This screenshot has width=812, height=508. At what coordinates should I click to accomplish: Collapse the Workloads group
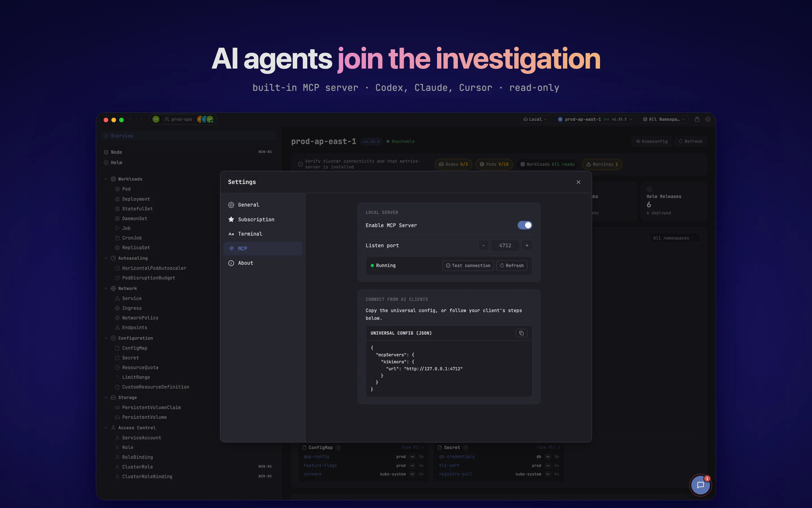point(106,179)
